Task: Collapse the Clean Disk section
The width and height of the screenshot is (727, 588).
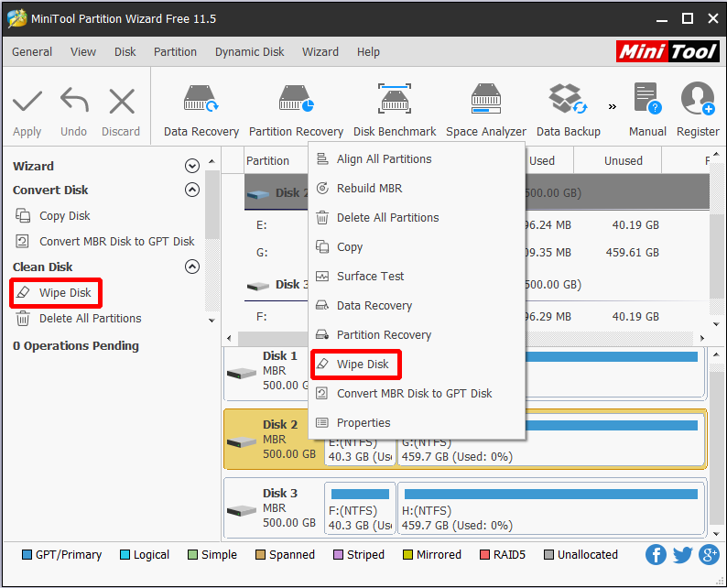Action: point(192,267)
